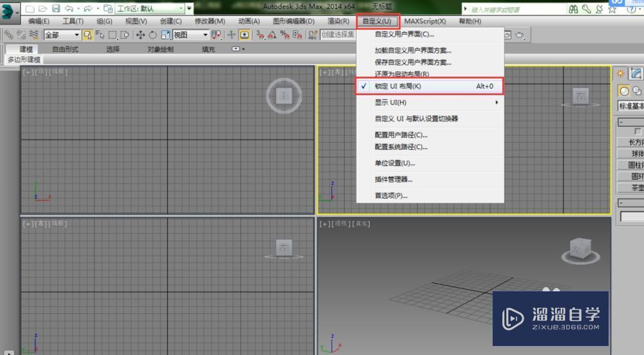The height and width of the screenshot is (355, 644).
Task: Toggle Spinner Snap
Action: 298,35
